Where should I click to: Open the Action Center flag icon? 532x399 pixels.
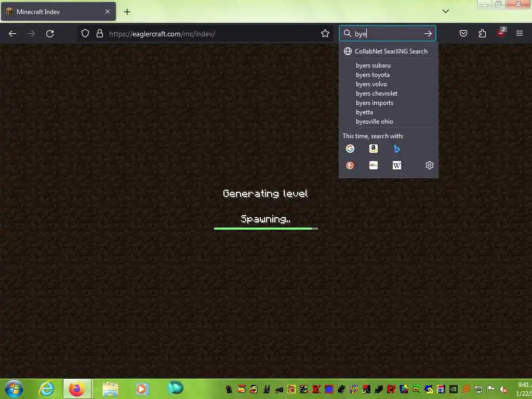(x=490, y=389)
